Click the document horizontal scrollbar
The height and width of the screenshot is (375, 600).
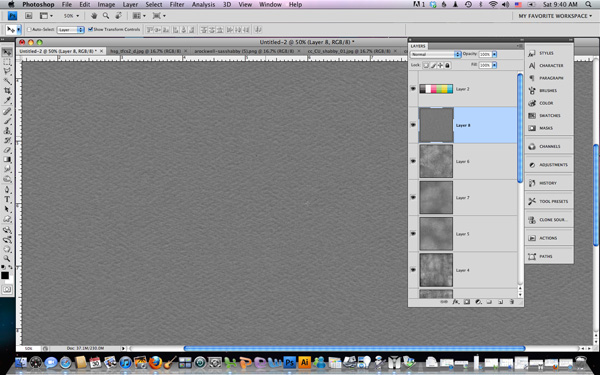coord(354,349)
